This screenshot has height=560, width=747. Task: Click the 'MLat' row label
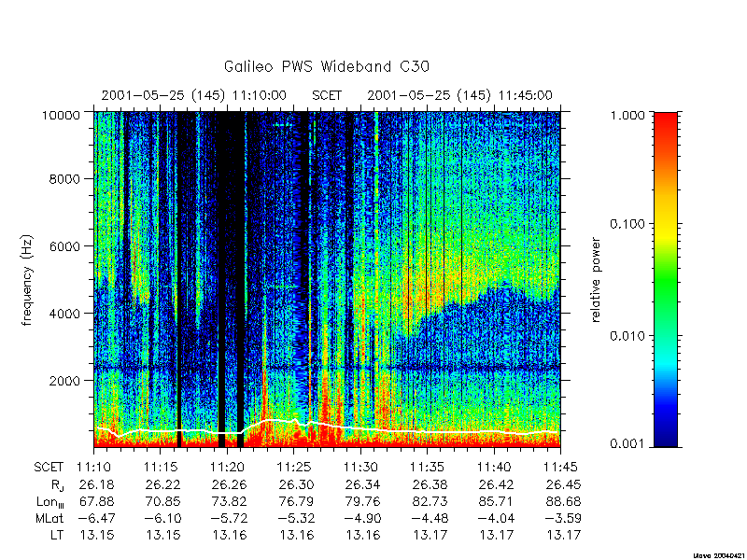coord(49,518)
